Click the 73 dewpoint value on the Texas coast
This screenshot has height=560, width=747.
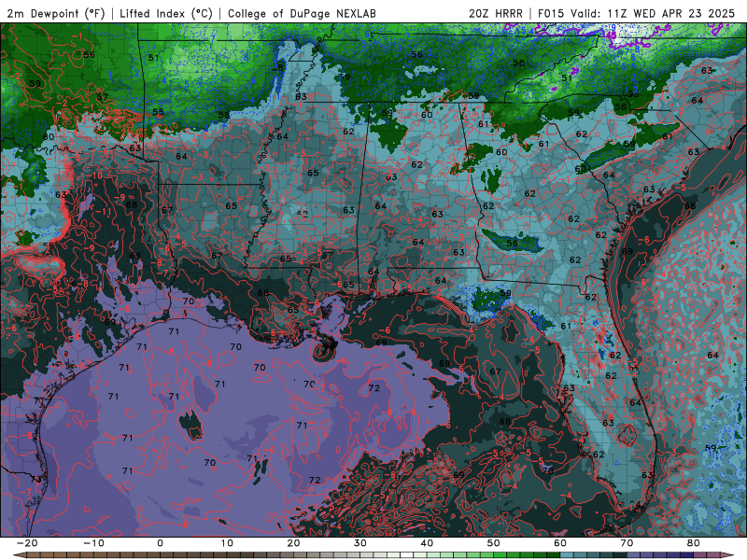(36, 479)
